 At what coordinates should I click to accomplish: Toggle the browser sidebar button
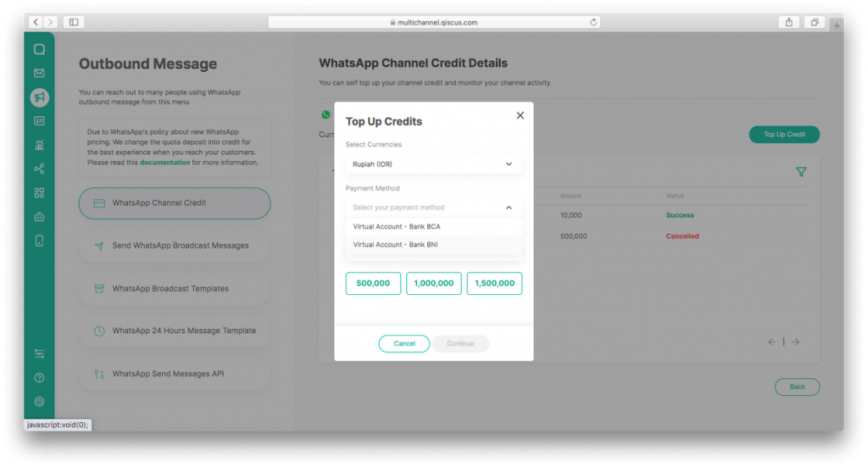tap(74, 22)
